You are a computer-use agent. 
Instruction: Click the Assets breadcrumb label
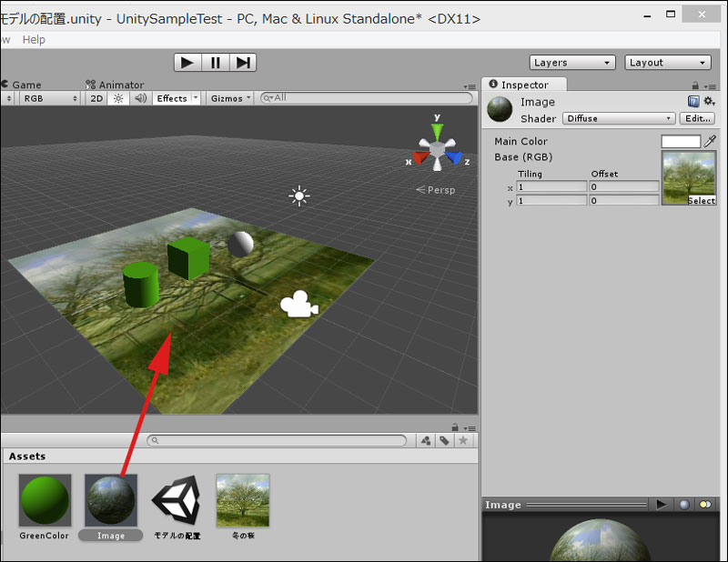click(27, 457)
